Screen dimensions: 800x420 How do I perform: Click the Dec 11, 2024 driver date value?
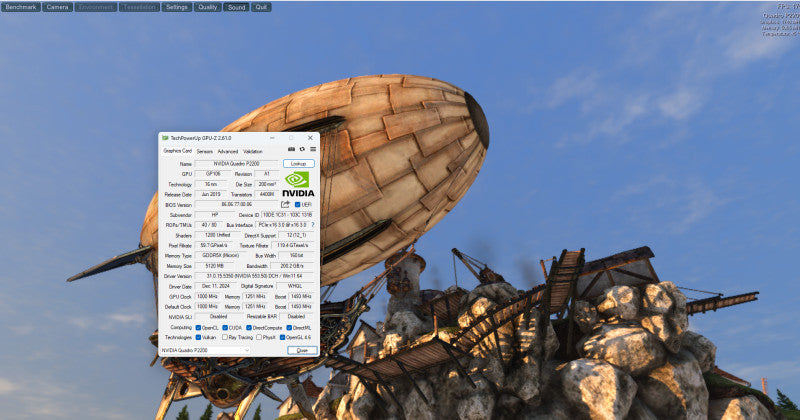[216, 286]
